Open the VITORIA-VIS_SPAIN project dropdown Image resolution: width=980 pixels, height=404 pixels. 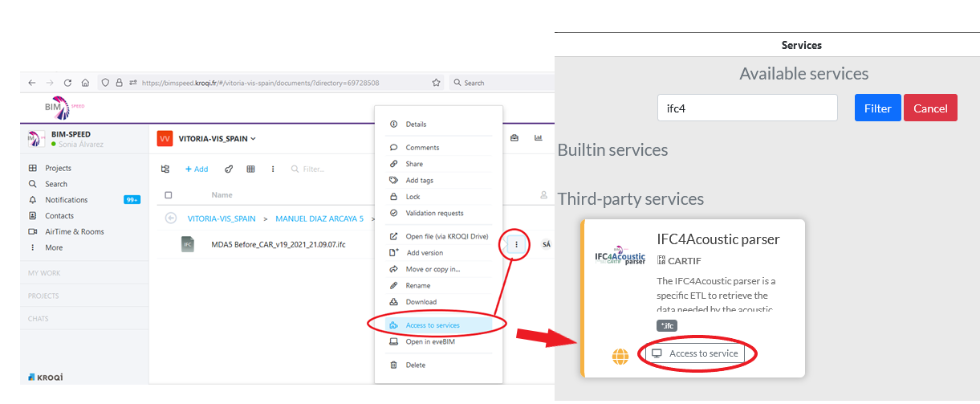click(218, 139)
